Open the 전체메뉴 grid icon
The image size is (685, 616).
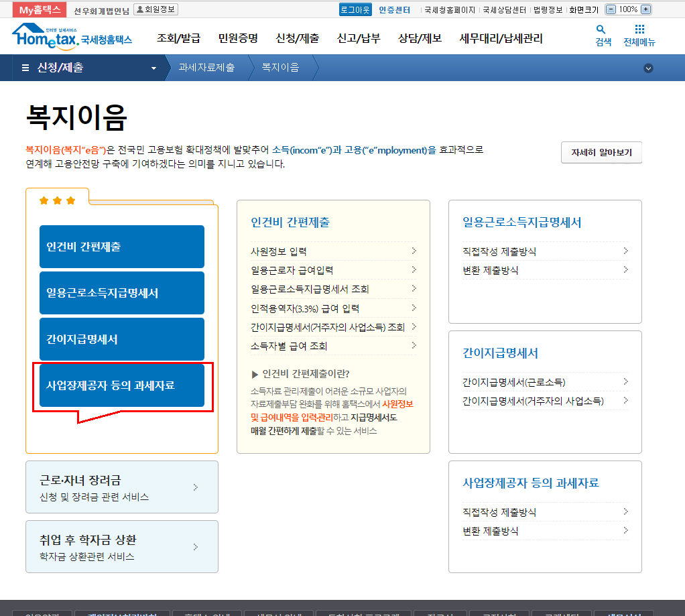point(639,29)
